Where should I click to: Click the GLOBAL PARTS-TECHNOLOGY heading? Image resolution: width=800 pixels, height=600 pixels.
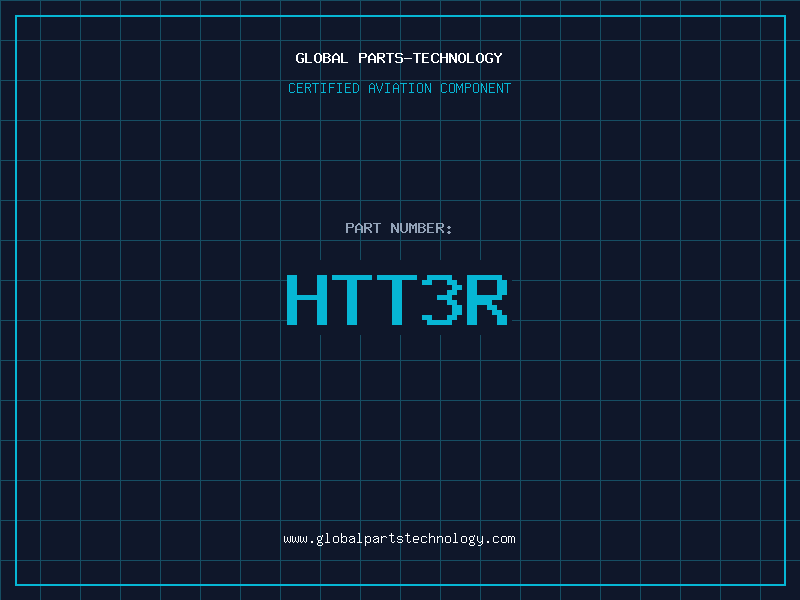pyautogui.click(x=399, y=58)
